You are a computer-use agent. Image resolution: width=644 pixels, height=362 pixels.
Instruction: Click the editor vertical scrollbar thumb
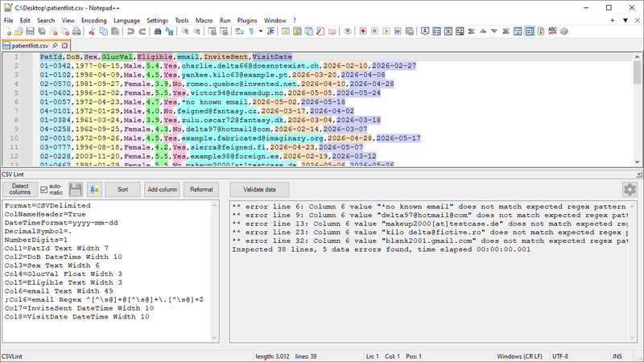[x=637, y=72]
